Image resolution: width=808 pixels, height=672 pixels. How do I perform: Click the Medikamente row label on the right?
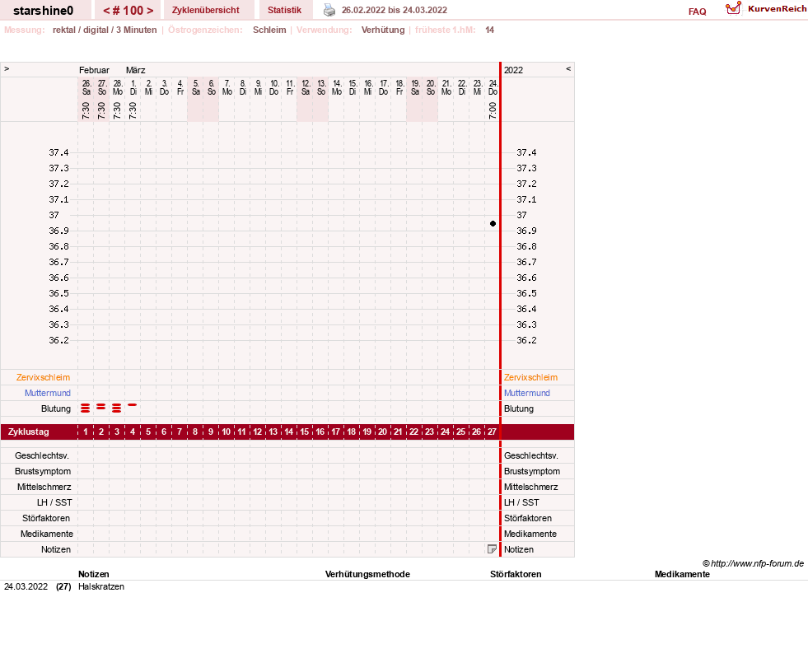[530, 534]
